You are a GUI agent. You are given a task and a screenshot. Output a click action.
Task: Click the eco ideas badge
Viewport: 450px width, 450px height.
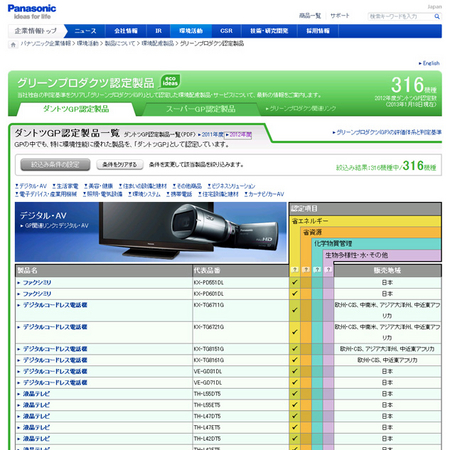pos(170,81)
